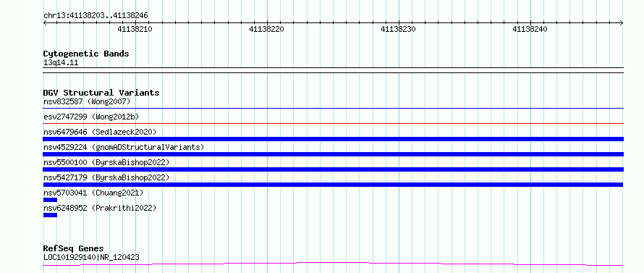This screenshot has height=273, width=644.
Task: Click ruler position 41138210
Action: point(135,29)
